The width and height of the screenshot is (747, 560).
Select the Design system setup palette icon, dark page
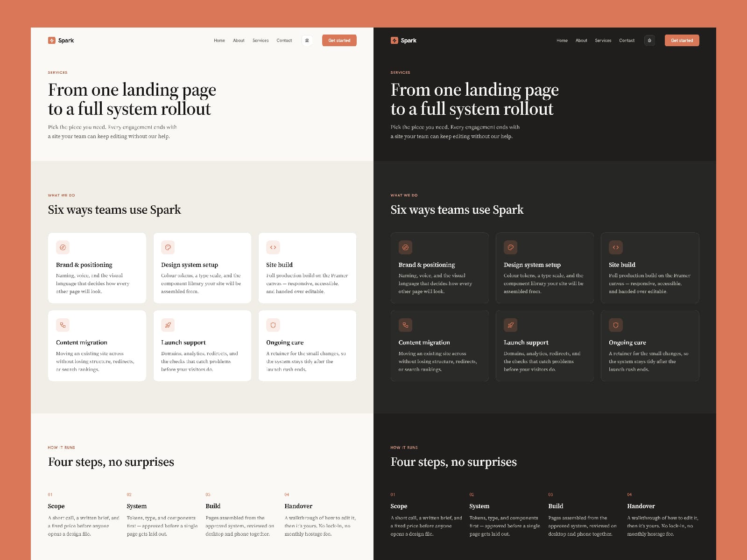(511, 247)
